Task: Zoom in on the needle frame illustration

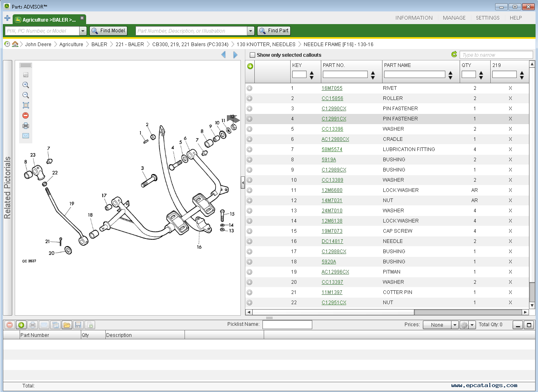Action: click(26, 85)
